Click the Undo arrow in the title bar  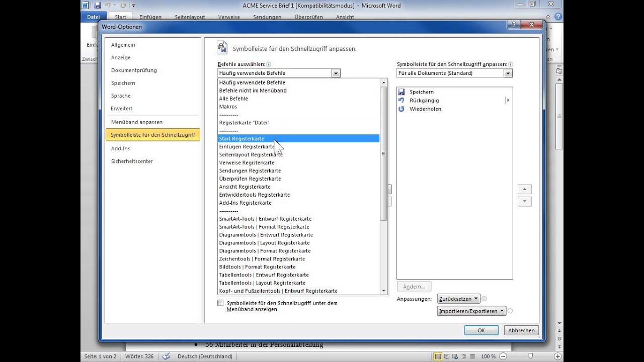pyautogui.click(x=108, y=6)
